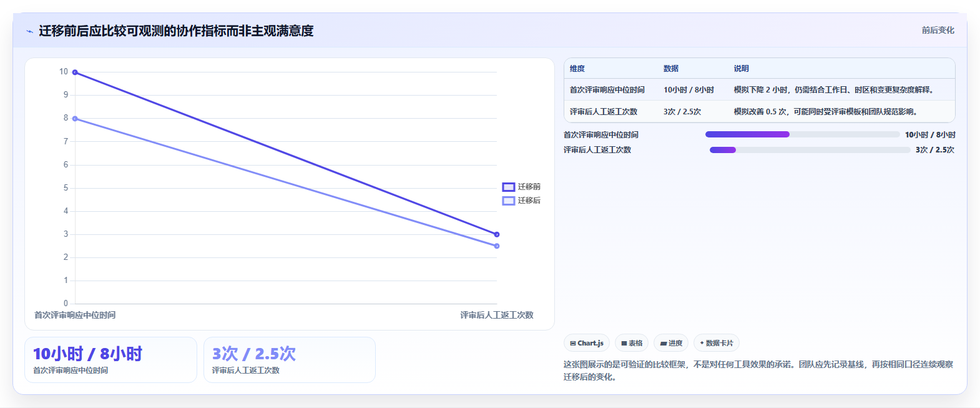Click the 迁移前 data point at value 3
Screen dimensions: 980x408
tap(497, 234)
